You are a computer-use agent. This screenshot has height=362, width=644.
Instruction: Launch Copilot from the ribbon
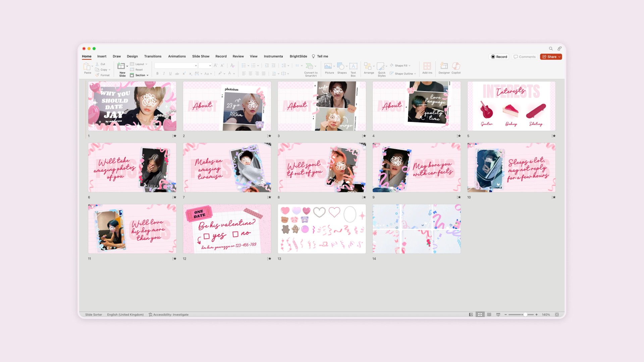456,66
